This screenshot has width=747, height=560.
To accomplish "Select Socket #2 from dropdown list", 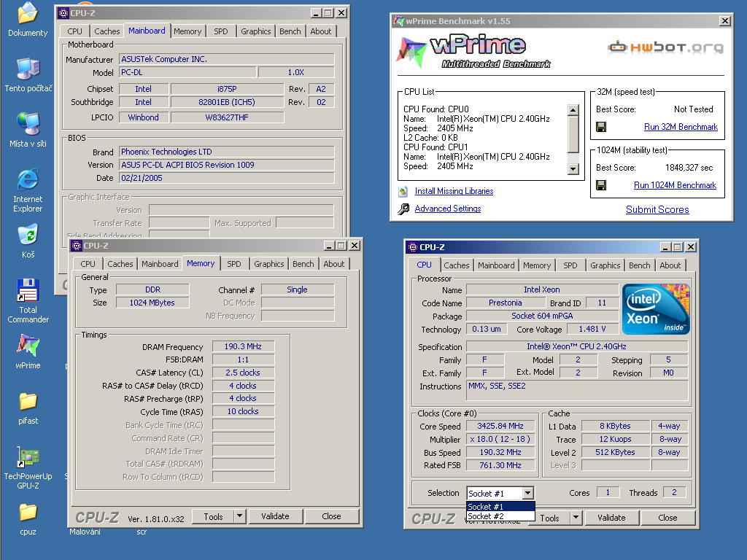I will [500, 516].
